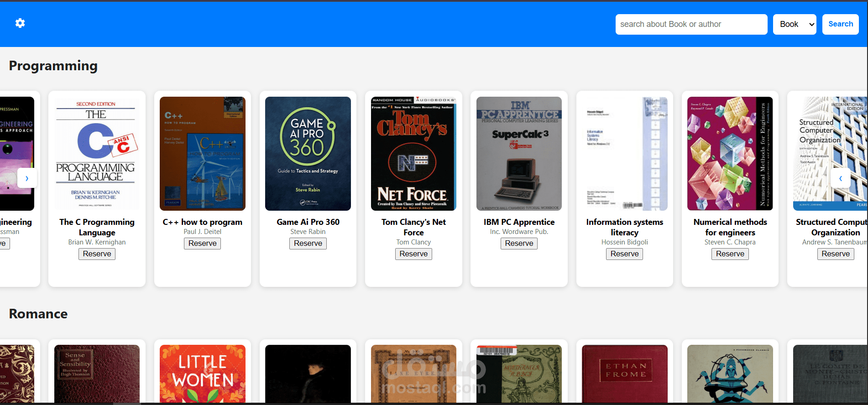The height and width of the screenshot is (405, 868).
Task: Advance the Programming carousel with right chevron
Action: pyautogui.click(x=27, y=178)
